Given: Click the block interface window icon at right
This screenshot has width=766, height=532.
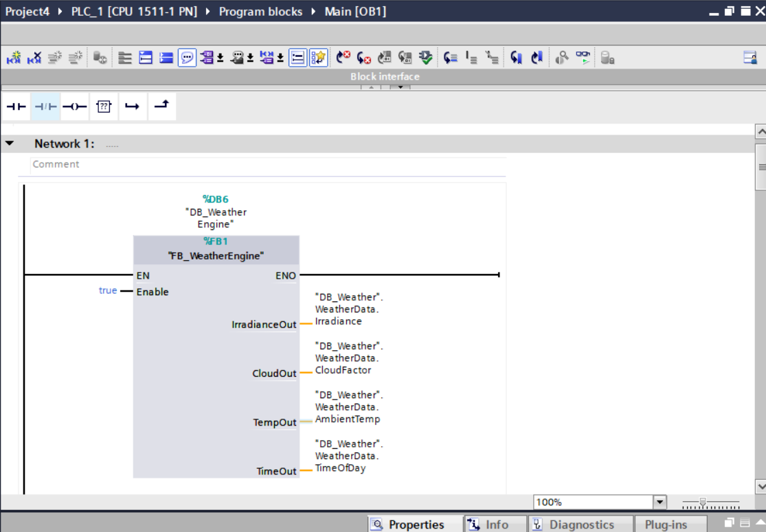Looking at the screenshot, I should click(750, 58).
